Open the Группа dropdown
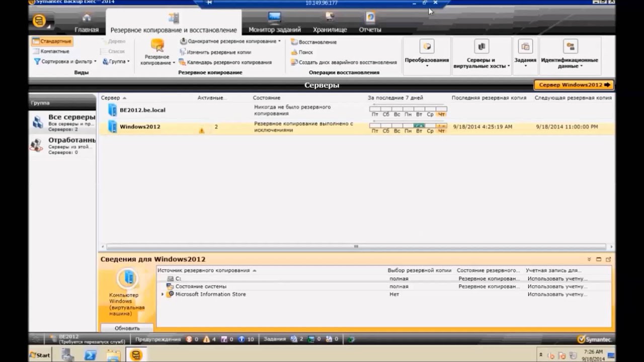Viewport: 644px width, 362px height. [x=116, y=61]
